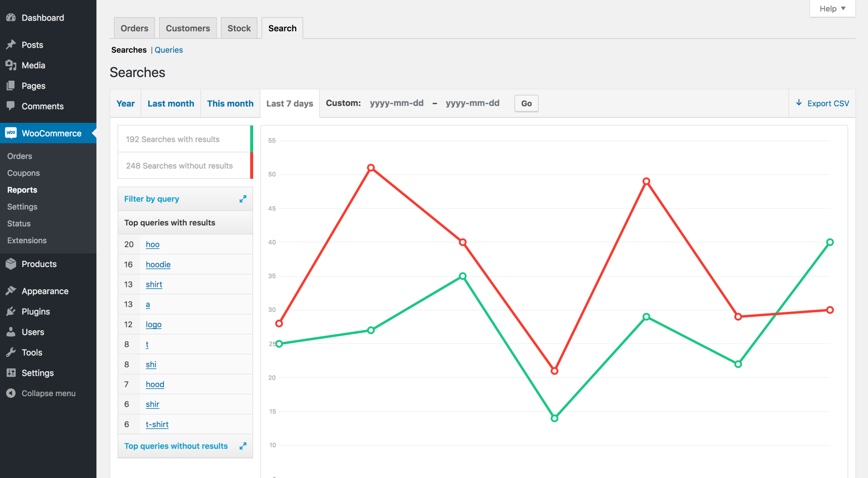Expand the Filter by query panel
The height and width of the screenshot is (478, 868).
click(243, 199)
